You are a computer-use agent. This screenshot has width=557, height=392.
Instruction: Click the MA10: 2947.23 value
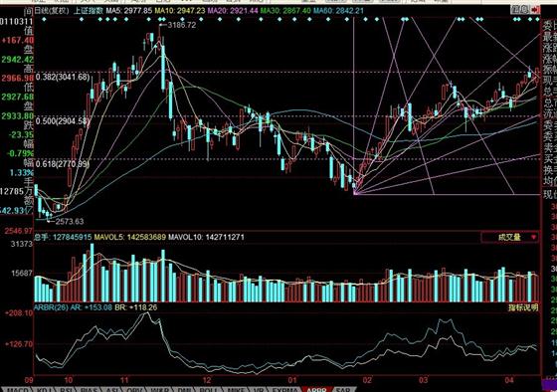click(x=179, y=11)
